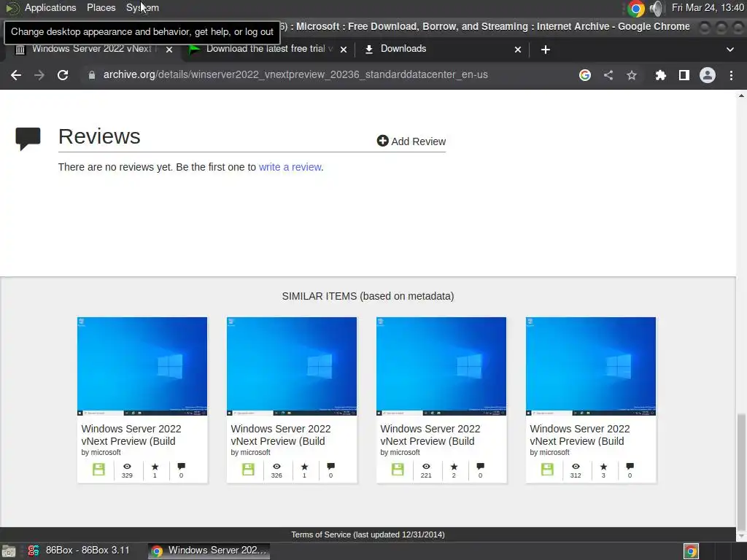747x560 pixels.
Task: Open the Chrome profile avatar
Action: 708,75
